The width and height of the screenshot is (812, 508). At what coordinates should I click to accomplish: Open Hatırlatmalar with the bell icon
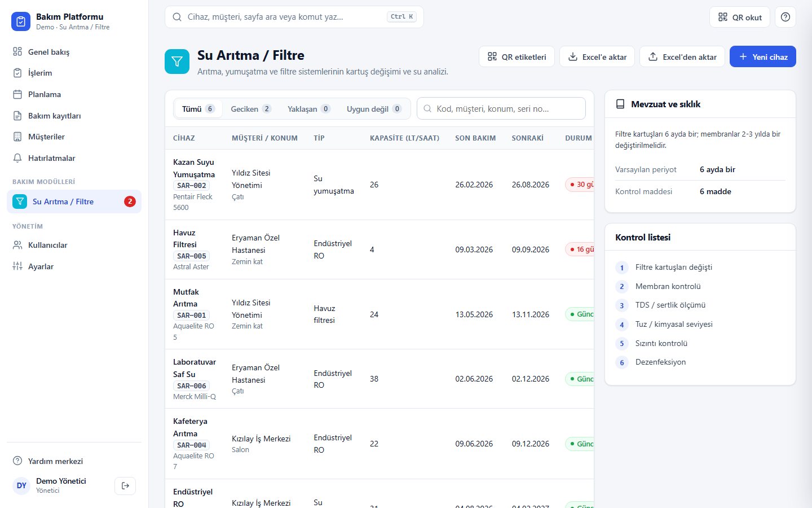pos(74,158)
